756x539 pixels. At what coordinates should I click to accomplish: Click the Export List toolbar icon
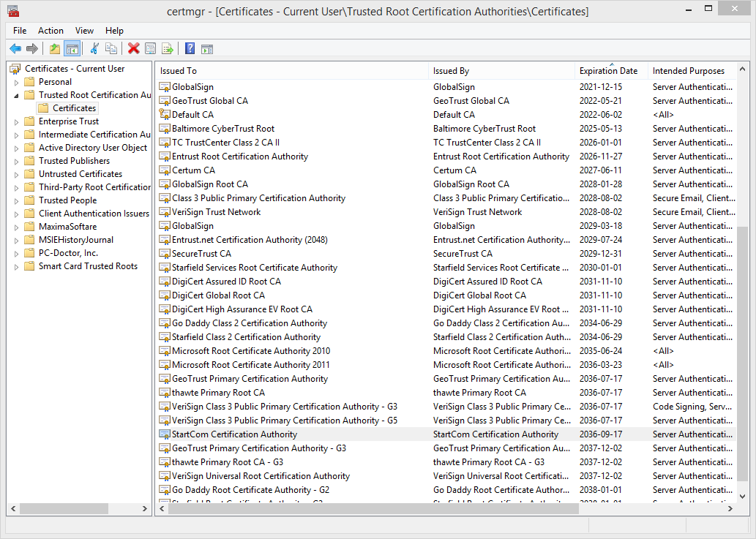pos(168,49)
